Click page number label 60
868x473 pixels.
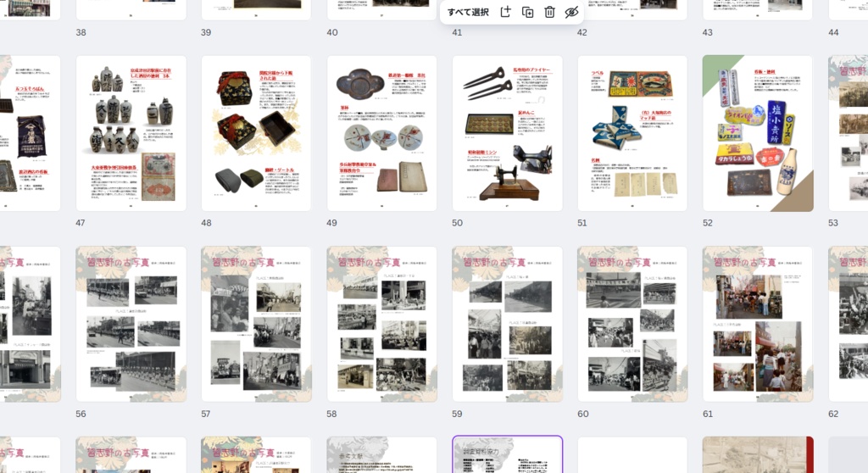[583, 414]
